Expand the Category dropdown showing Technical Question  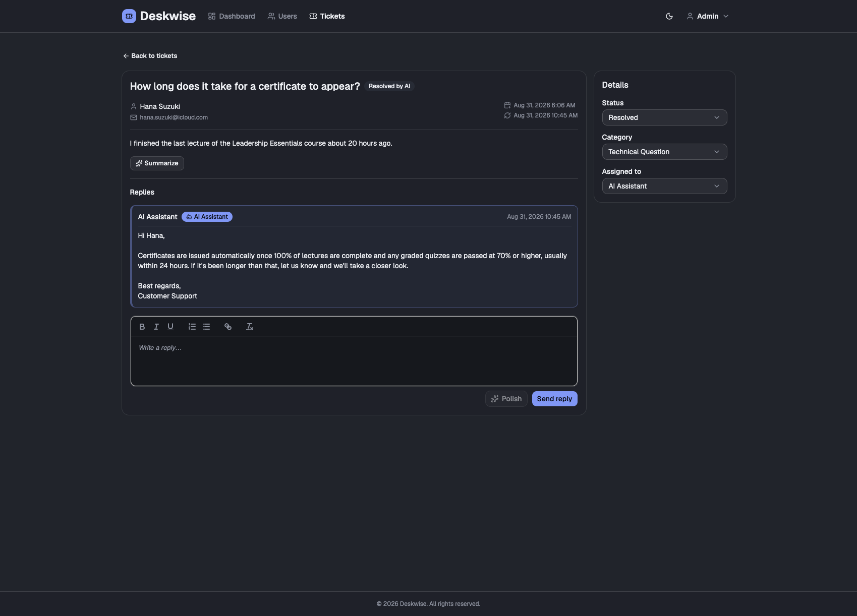pos(664,152)
